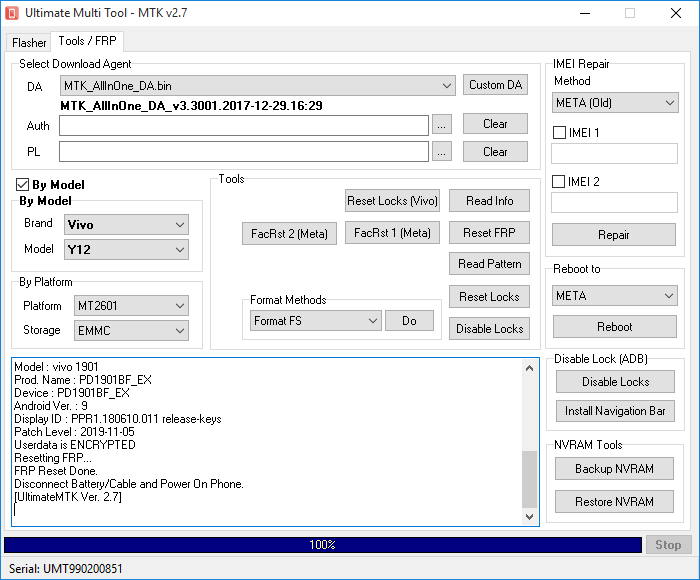Click log line 'Prod. Name : PD1901BF_EX'

(x=83, y=380)
